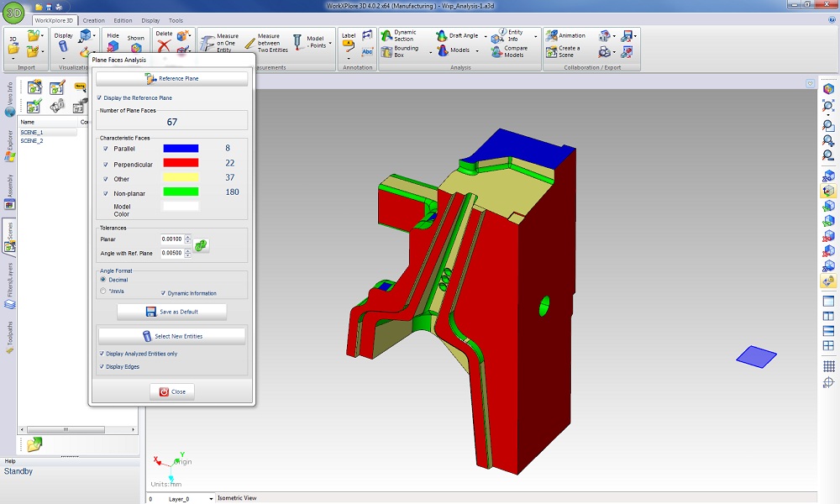Image resolution: width=840 pixels, height=504 pixels.
Task: Click the green recalculate tolerances icon
Action: 202,245
